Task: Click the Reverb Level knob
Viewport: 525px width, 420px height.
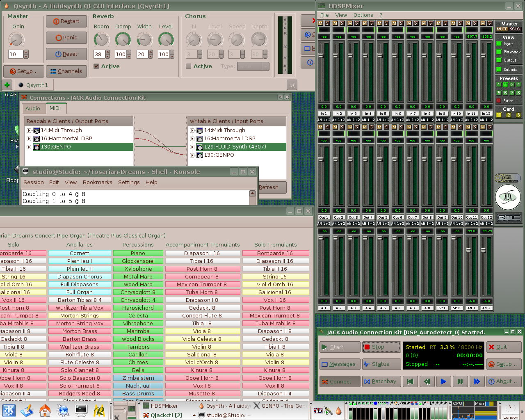Action: pos(166,40)
